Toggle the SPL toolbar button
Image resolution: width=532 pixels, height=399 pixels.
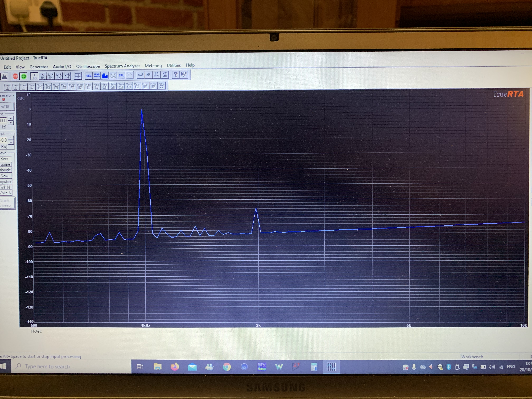(x=121, y=75)
